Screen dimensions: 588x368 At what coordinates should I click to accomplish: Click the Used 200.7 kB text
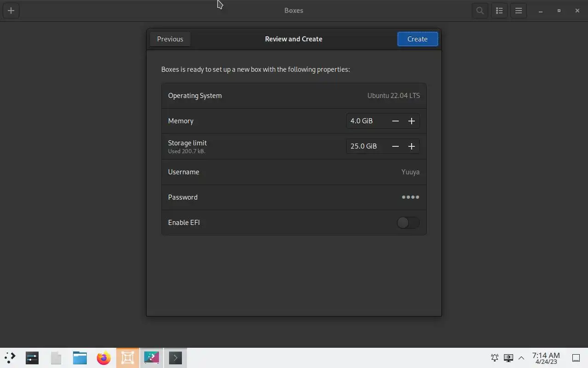click(187, 151)
